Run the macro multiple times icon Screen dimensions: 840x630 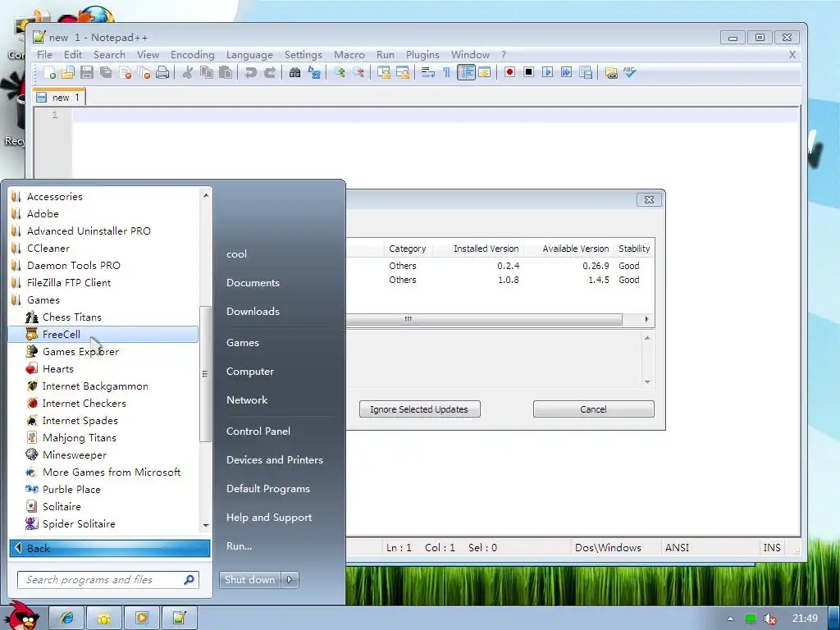click(566, 72)
